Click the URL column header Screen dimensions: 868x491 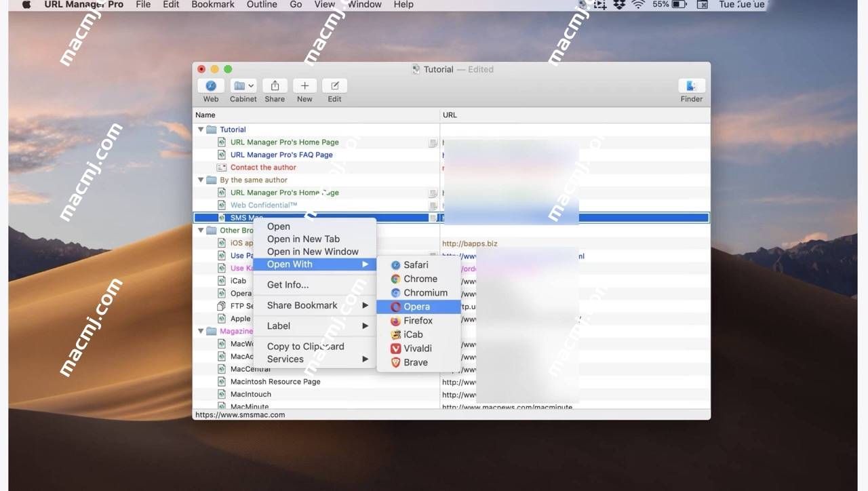[575, 115]
